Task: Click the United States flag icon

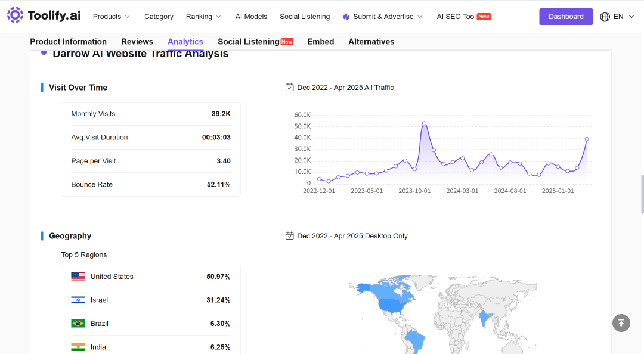Action: point(78,277)
